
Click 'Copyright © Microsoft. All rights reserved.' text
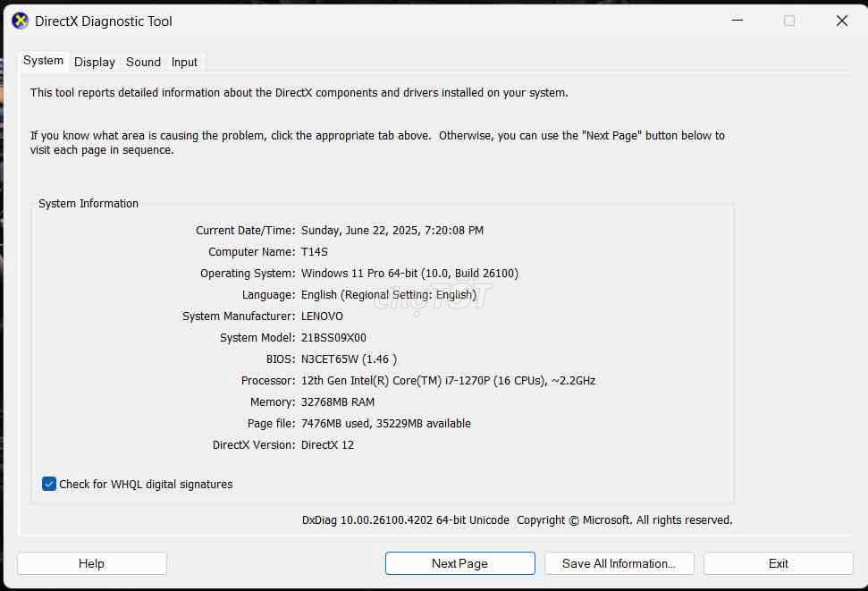click(625, 520)
